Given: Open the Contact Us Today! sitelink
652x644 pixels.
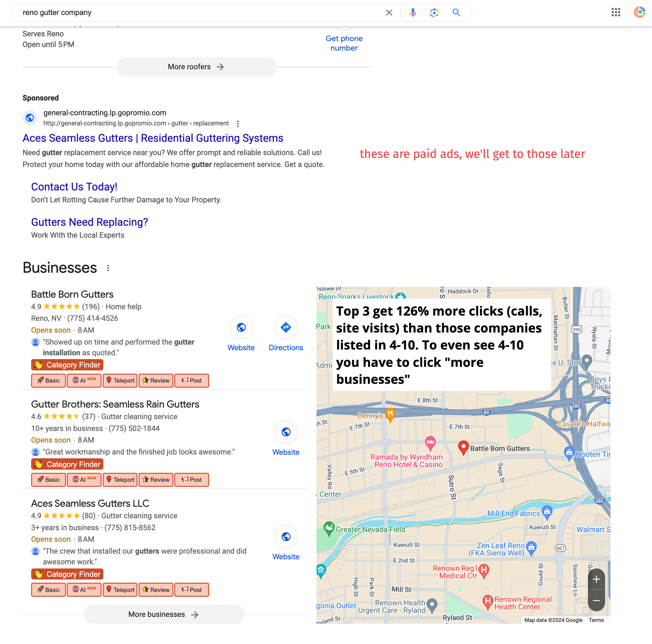Looking at the screenshot, I should click(x=74, y=187).
